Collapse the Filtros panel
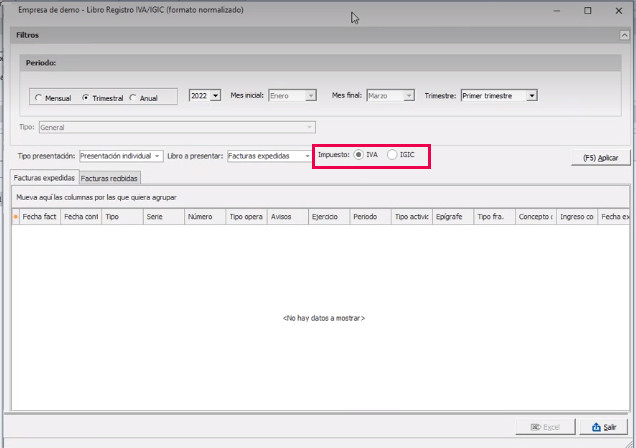This screenshot has width=636, height=448. click(624, 35)
